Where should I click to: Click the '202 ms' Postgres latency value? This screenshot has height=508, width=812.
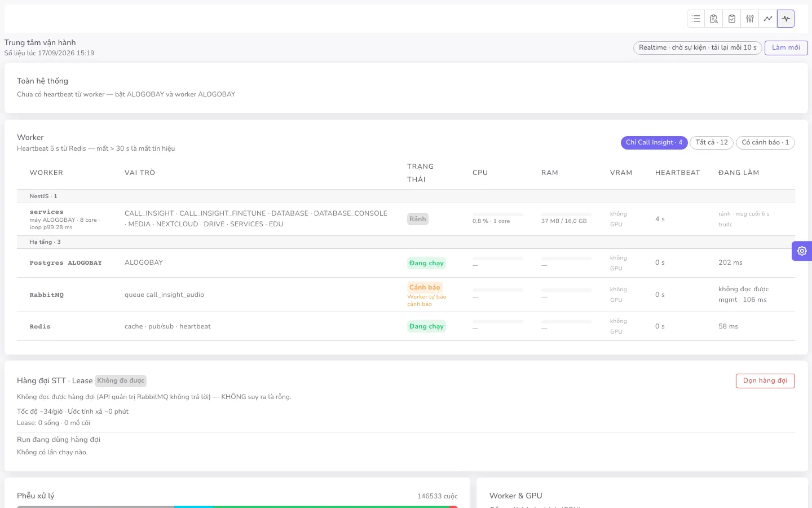pyautogui.click(x=730, y=262)
